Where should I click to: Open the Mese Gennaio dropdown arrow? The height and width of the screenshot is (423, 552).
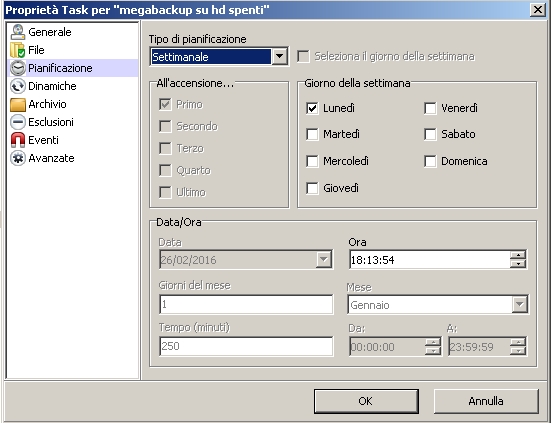point(520,304)
